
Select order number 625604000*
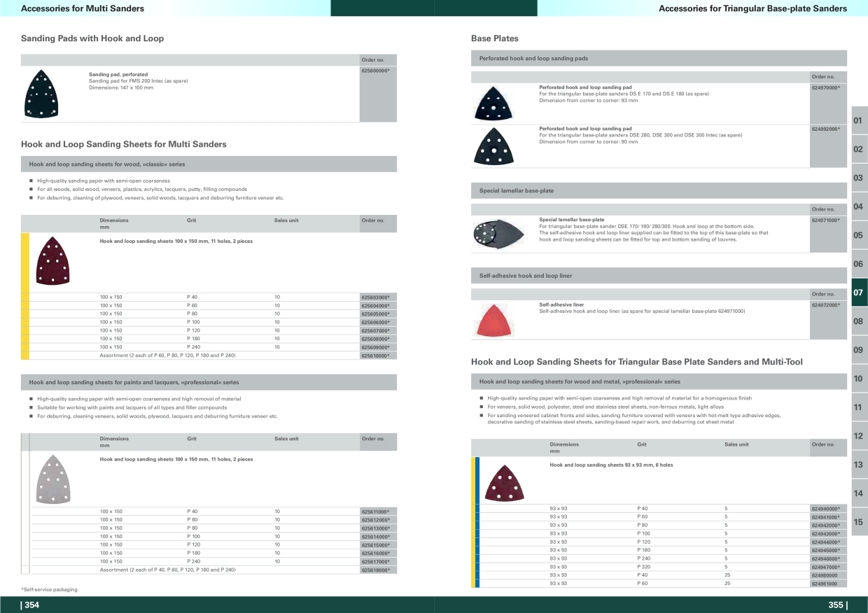[x=375, y=306]
